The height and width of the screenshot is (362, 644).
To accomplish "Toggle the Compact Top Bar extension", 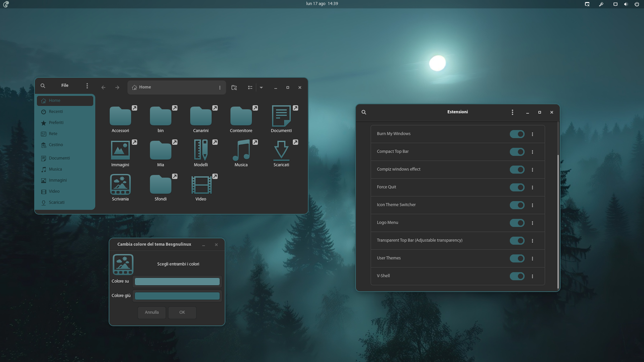I will (517, 152).
